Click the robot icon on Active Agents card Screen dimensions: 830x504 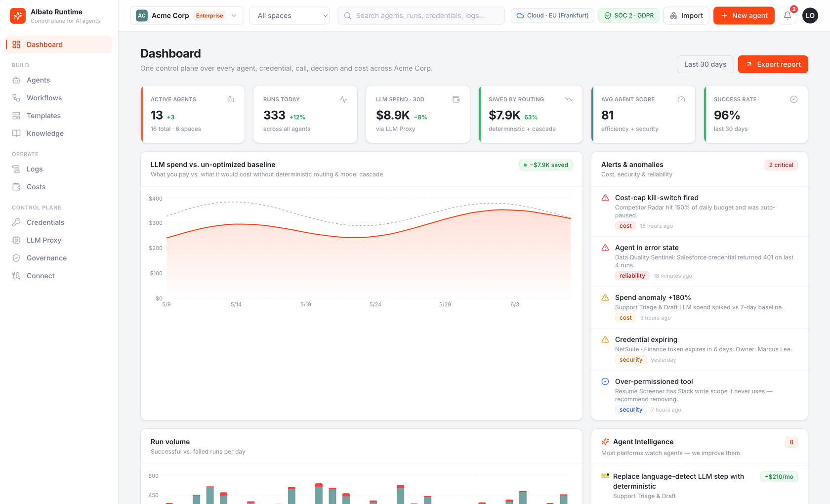pos(231,99)
